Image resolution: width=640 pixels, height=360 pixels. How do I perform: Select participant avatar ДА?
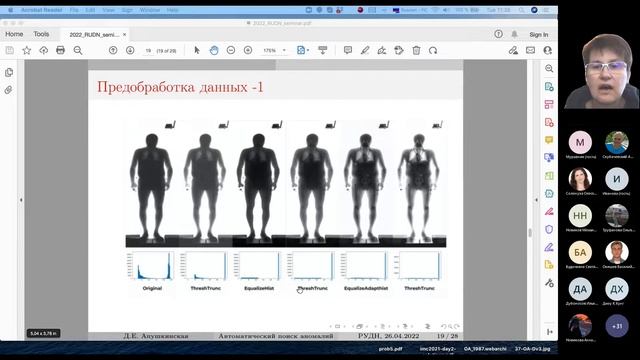tap(580, 289)
